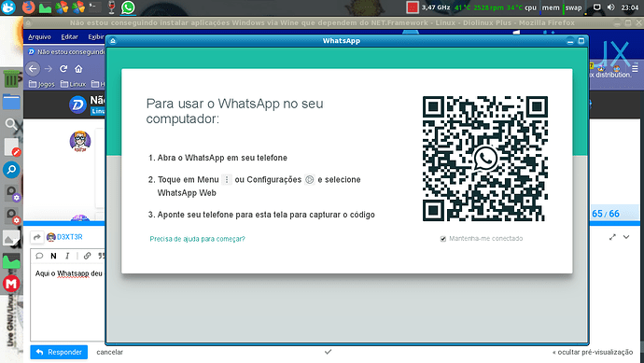The height and width of the screenshot is (363, 644).
Task: Click the user avatar on the forum post
Action: [x=80, y=141]
